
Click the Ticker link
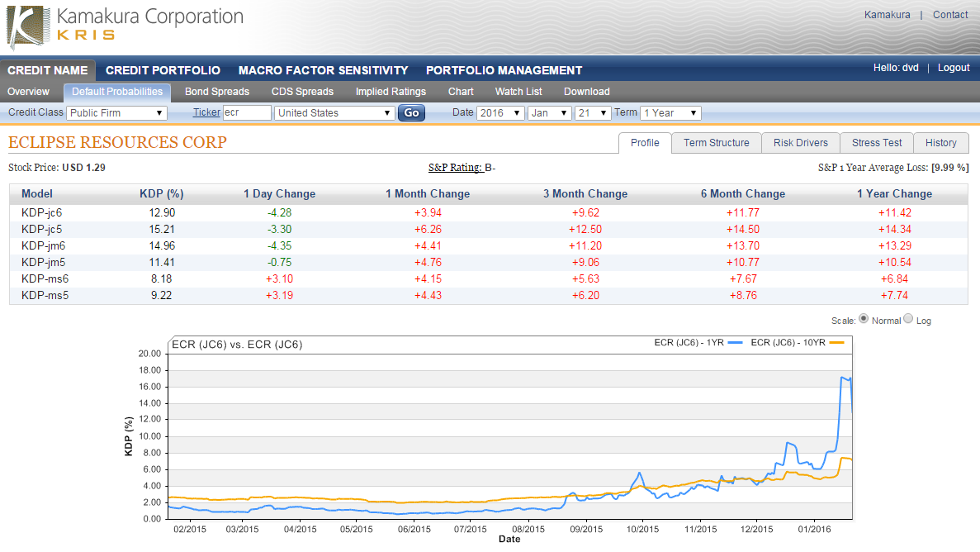point(206,112)
